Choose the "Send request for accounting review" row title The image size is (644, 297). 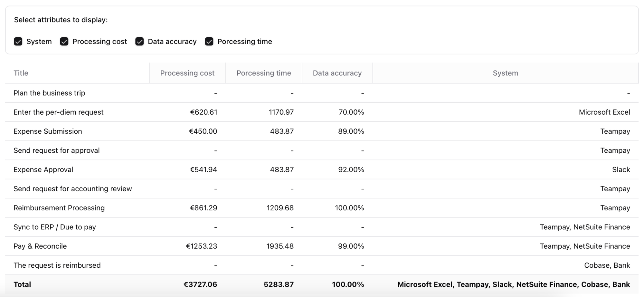[73, 189]
